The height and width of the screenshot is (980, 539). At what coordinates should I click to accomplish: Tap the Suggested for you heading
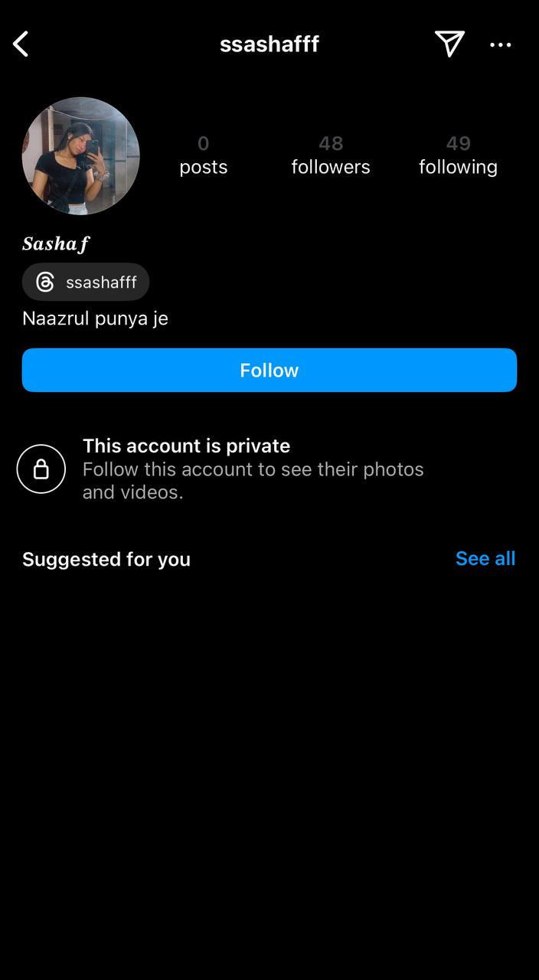coord(106,560)
